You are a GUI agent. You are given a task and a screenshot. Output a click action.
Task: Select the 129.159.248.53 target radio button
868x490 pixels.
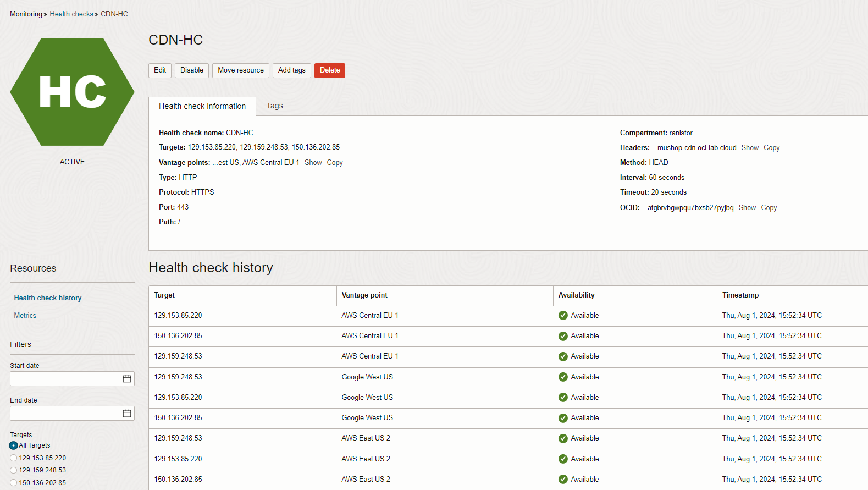pos(14,470)
